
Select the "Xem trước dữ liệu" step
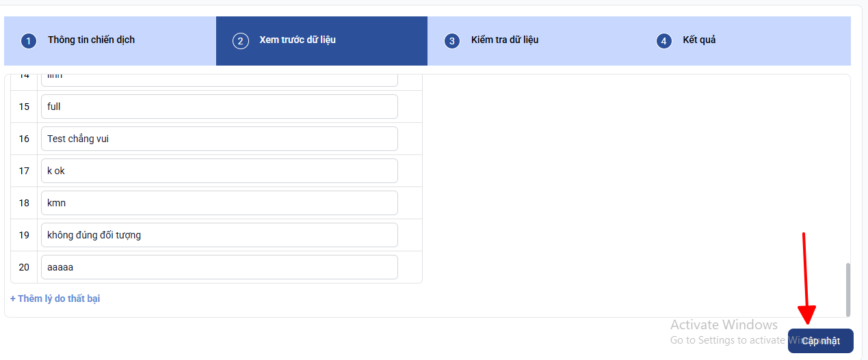point(298,40)
